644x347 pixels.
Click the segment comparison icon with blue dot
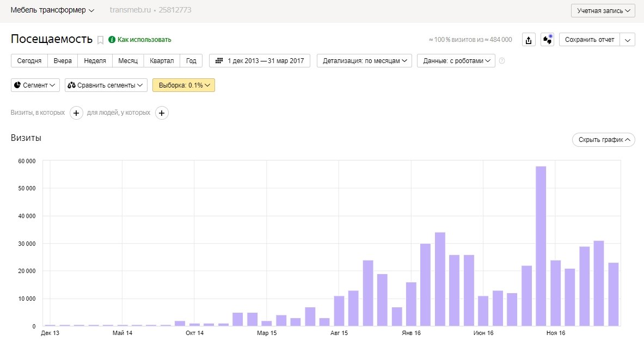(x=547, y=40)
